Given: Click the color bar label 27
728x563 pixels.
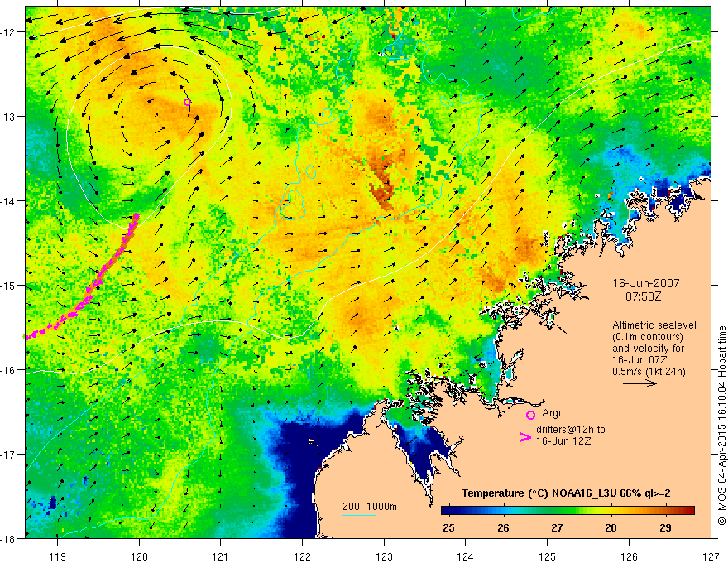Looking at the screenshot, I should coord(557,527).
